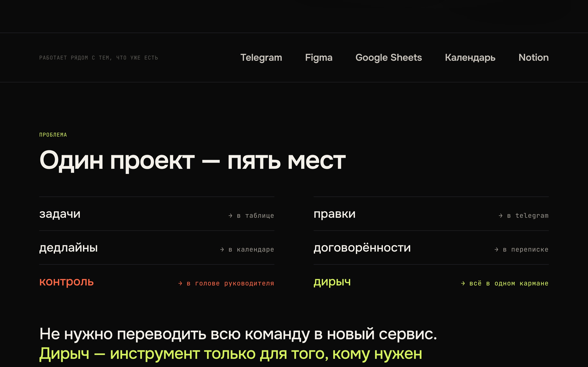Click the Notion integration label
This screenshot has height=367, width=588.
point(533,57)
